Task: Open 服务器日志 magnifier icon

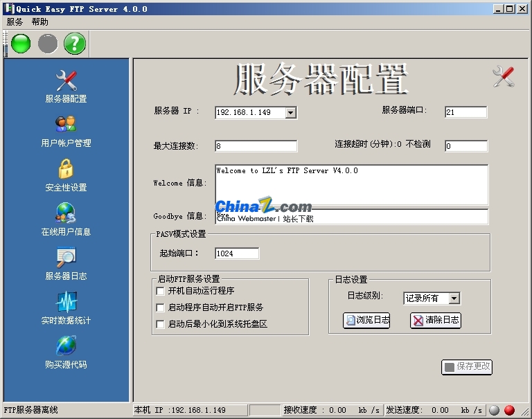Action: point(66,258)
